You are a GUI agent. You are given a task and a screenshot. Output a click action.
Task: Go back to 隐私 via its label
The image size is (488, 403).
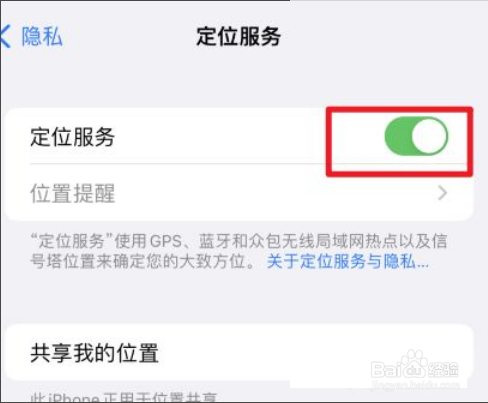pos(42,36)
